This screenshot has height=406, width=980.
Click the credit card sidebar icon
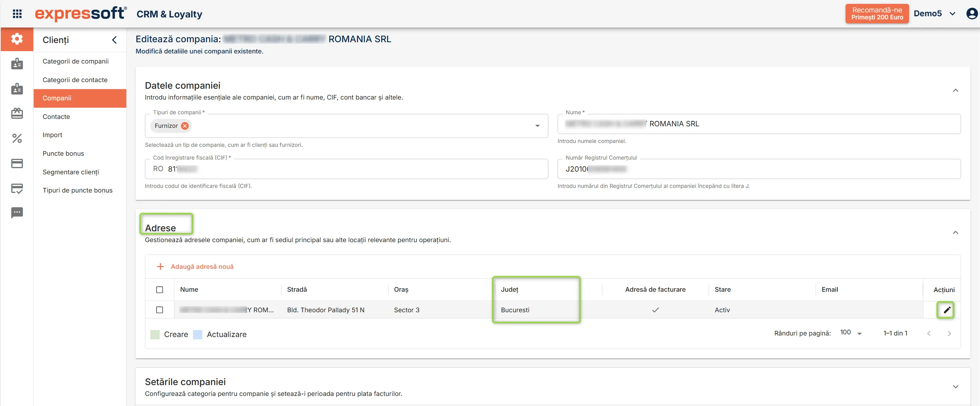(17, 163)
